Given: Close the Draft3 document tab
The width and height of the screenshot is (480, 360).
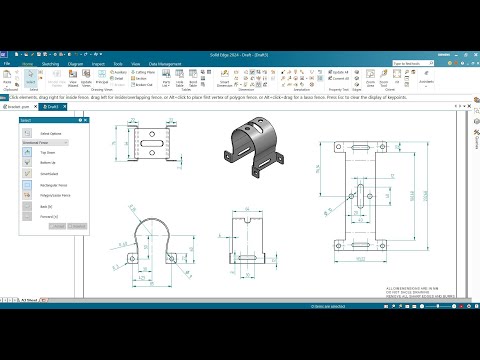Looking at the screenshot, I should coord(64,106).
